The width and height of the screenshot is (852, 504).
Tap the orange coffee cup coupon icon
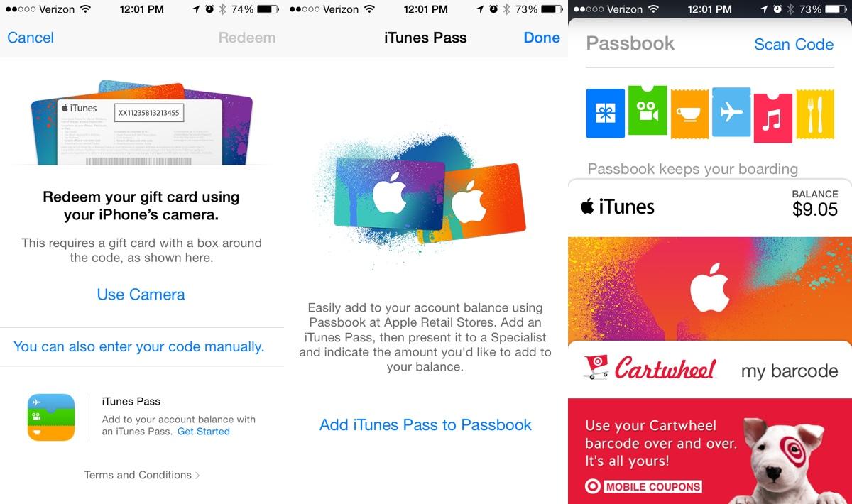pyautogui.click(x=689, y=113)
